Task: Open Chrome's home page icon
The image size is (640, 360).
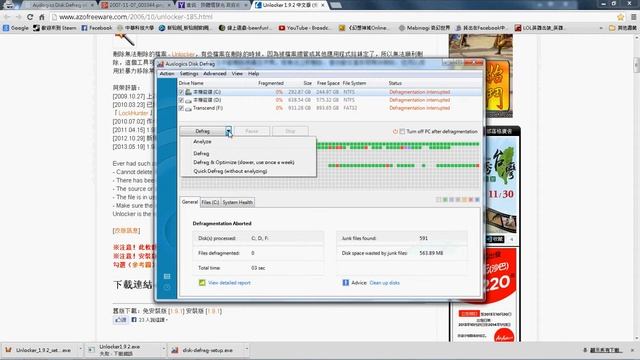Action: [42, 17]
